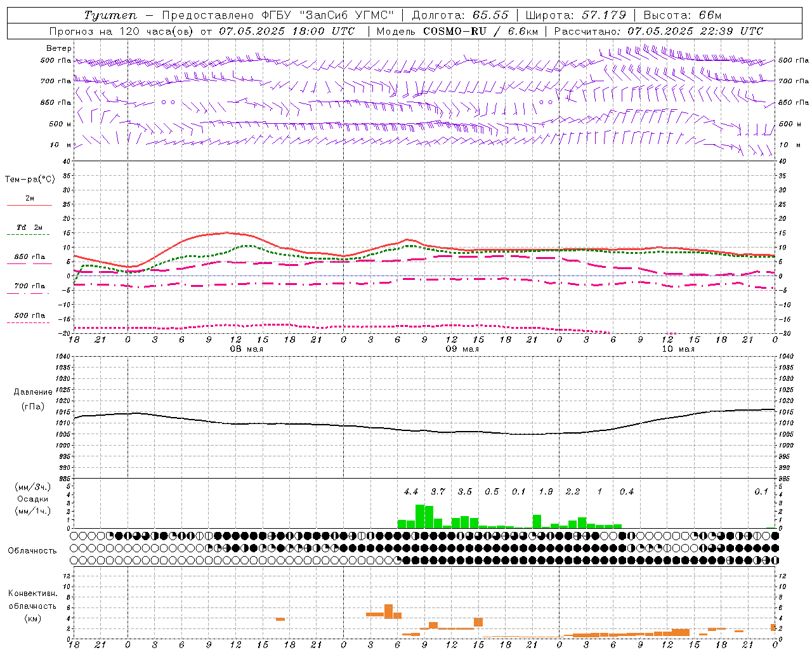Click the '2.2' precipitation total value
The height and width of the screenshot is (650, 812).
point(573,492)
